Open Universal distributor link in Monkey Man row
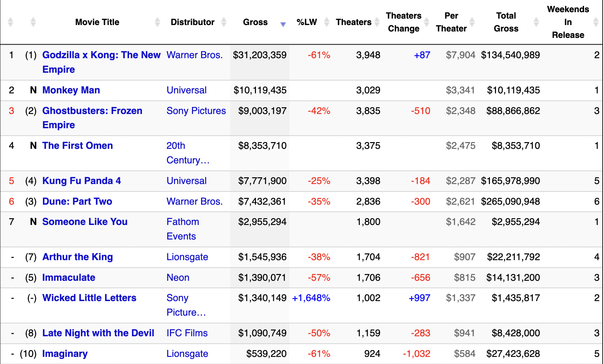 click(x=187, y=90)
